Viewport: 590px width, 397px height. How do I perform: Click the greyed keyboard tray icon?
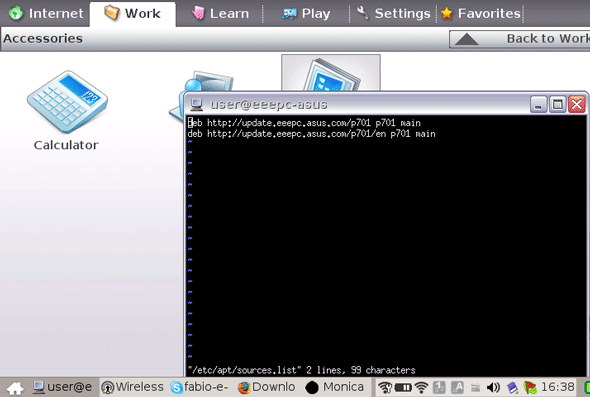475,387
